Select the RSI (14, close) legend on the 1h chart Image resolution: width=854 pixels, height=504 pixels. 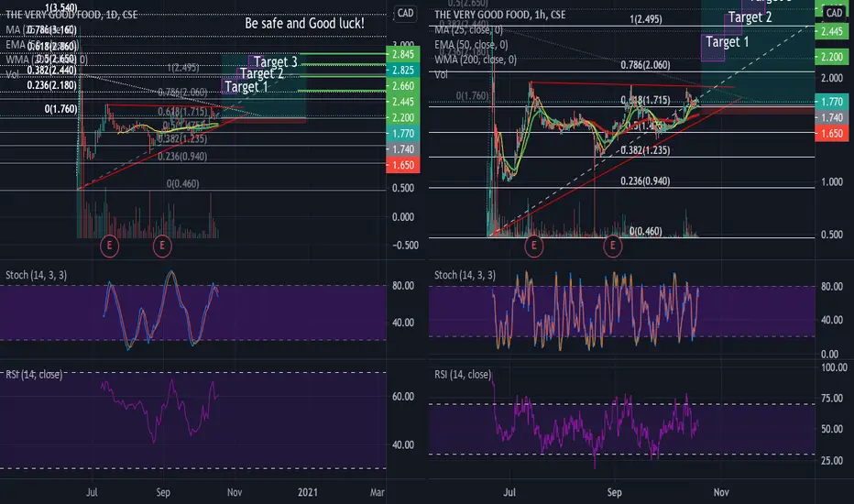point(463,374)
